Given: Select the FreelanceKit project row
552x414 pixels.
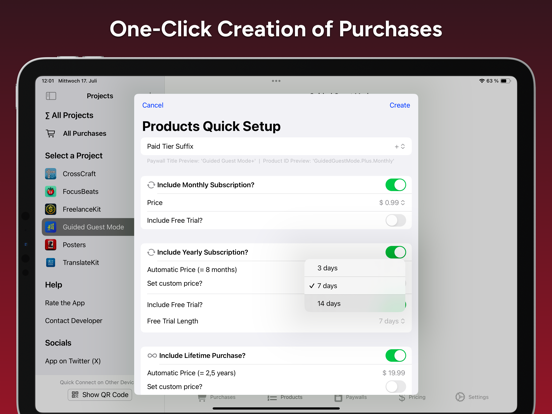Looking at the screenshot, I should click(88, 209).
